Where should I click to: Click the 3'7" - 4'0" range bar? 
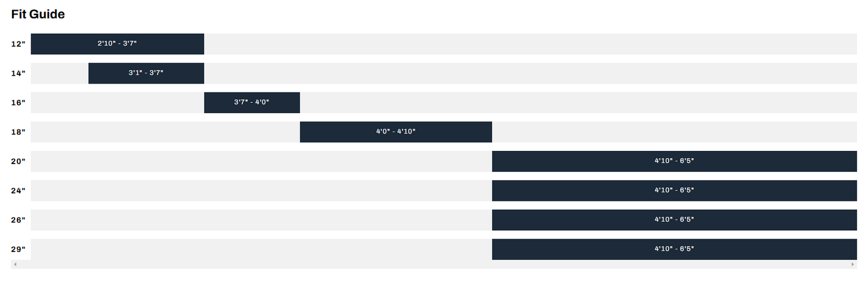[x=252, y=103]
